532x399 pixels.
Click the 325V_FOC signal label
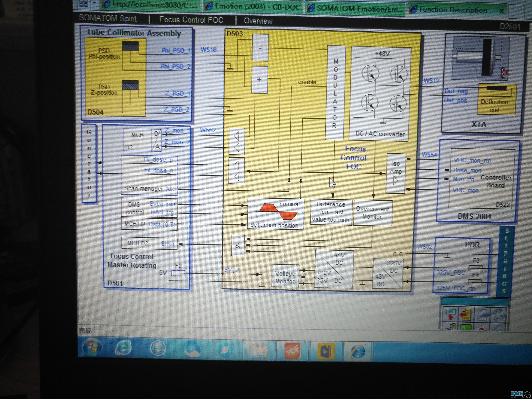point(450,272)
